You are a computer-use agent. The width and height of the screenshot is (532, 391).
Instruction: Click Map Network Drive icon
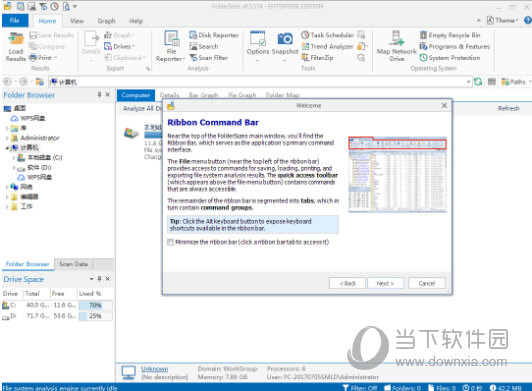tap(396, 38)
